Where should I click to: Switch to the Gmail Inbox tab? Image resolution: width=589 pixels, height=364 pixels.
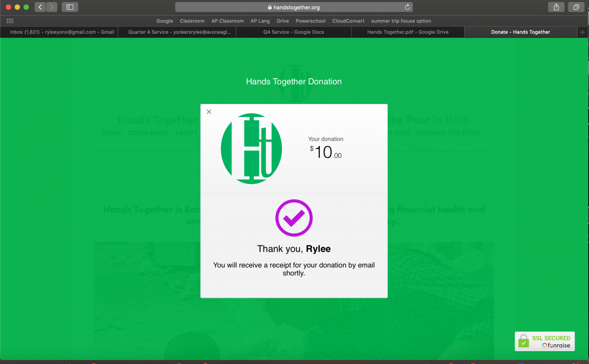(59, 32)
